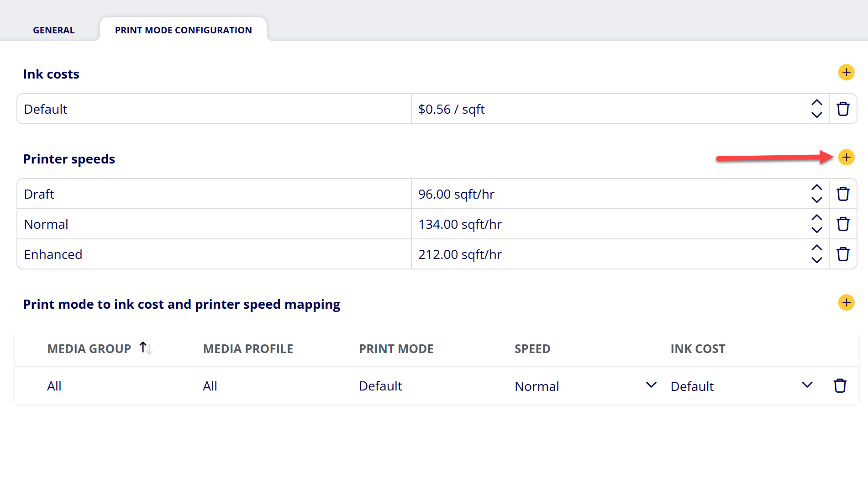Select the All media group cell
Viewport: 868px width, 496px height.
point(54,386)
